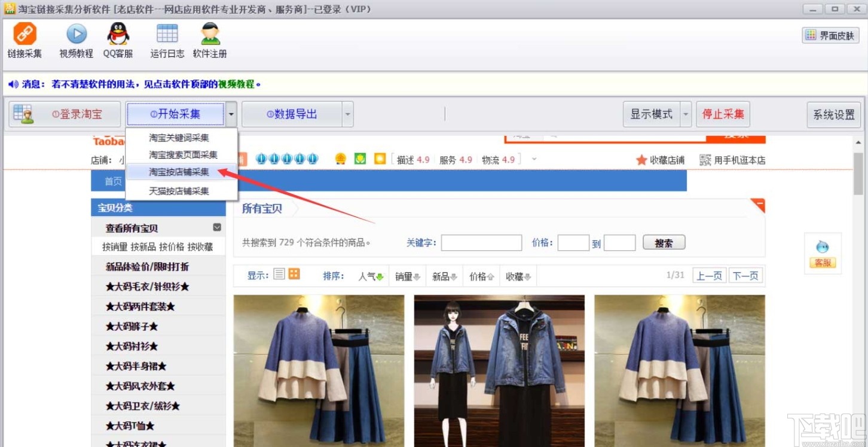Toggle grid display mode for products
Screen dimensions: 868x447
293,273
